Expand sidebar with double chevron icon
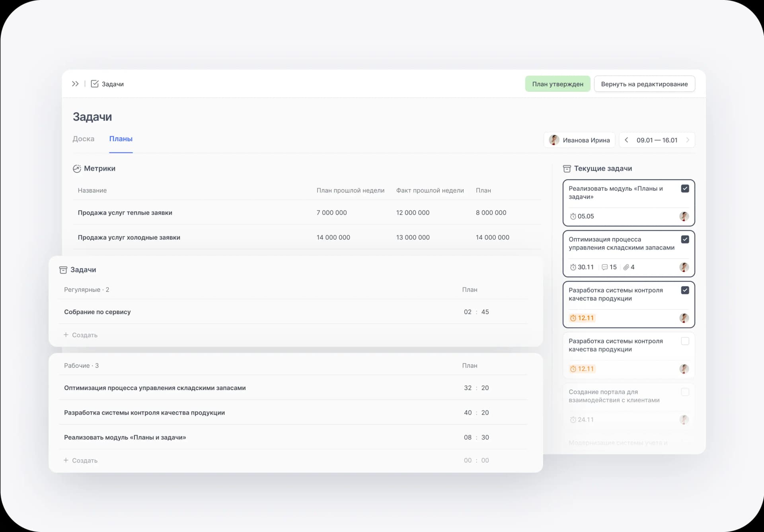The height and width of the screenshot is (532, 764). (x=75, y=84)
